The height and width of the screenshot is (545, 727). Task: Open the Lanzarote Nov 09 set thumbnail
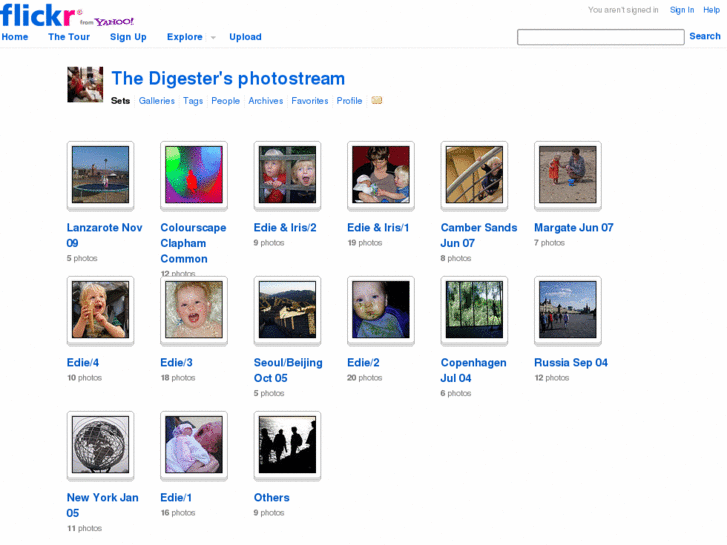pos(100,175)
